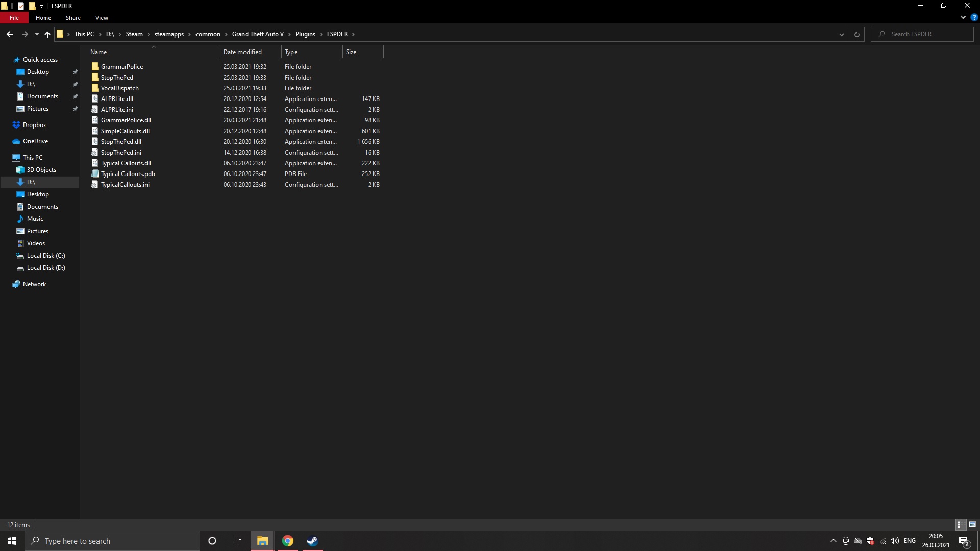The image size is (980, 551).
Task: Open the View ribbon tab
Action: coord(102,18)
